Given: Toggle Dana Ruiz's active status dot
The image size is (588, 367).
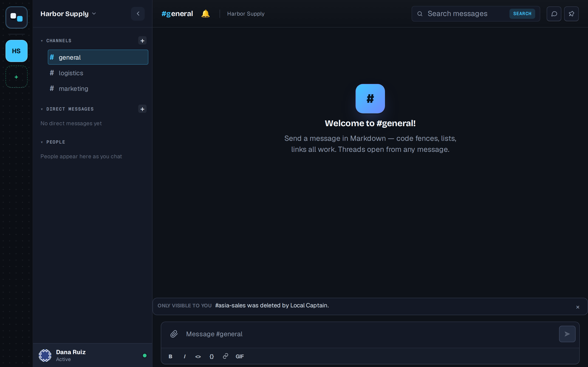Looking at the screenshot, I should [144, 356].
